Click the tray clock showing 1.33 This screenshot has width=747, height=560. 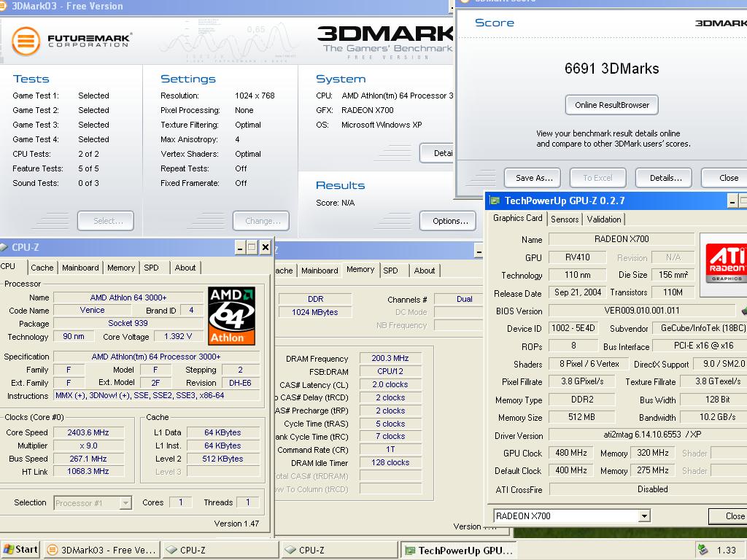pyautogui.click(x=727, y=550)
